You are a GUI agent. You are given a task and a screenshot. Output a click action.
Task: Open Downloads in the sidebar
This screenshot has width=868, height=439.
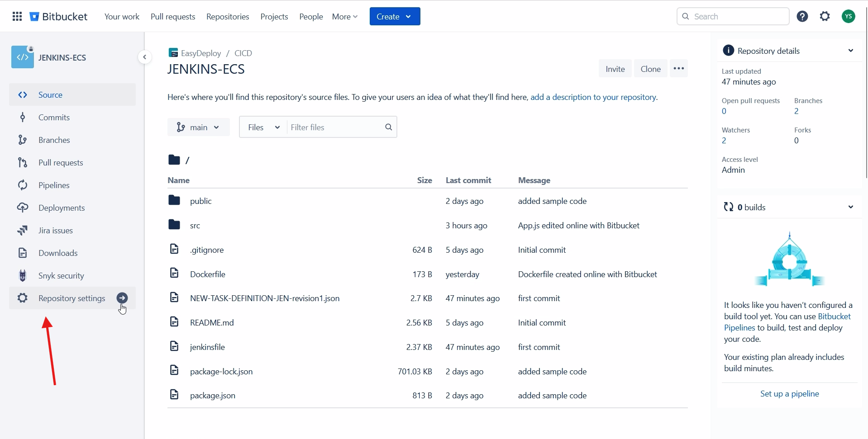coord(72,253)
